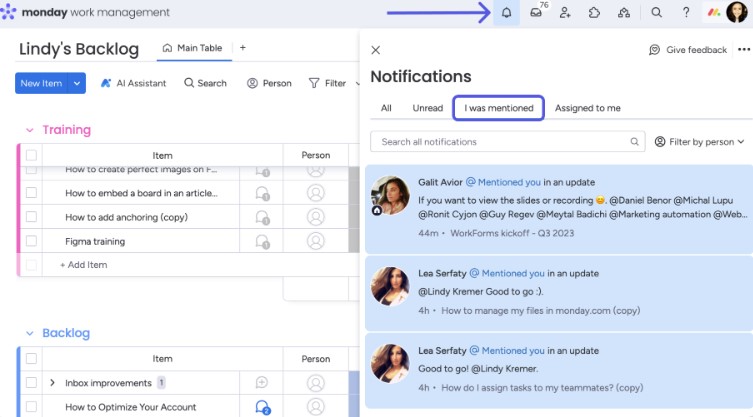The width and height of the screenshot is (753, 417).
Task: Open the help question mark icon
Action: 686,12
